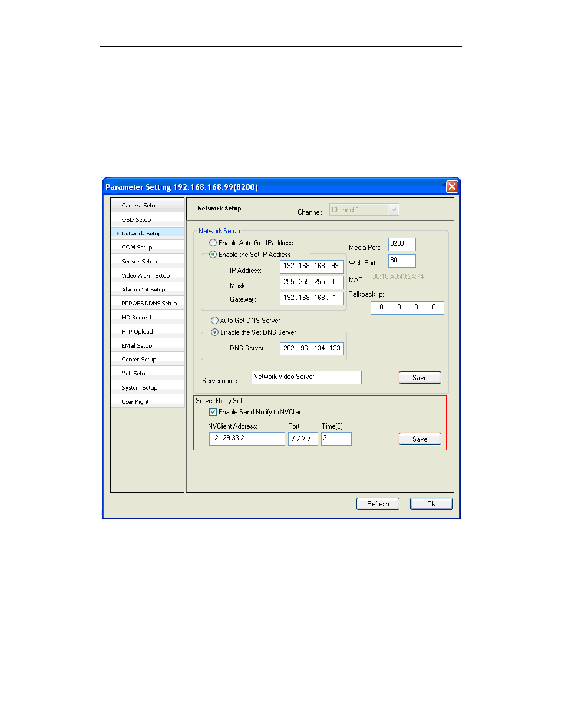Open OSD Setup section
Image resolution: width=562 pixels, height=728 pixels.
[x=147, y=219]
